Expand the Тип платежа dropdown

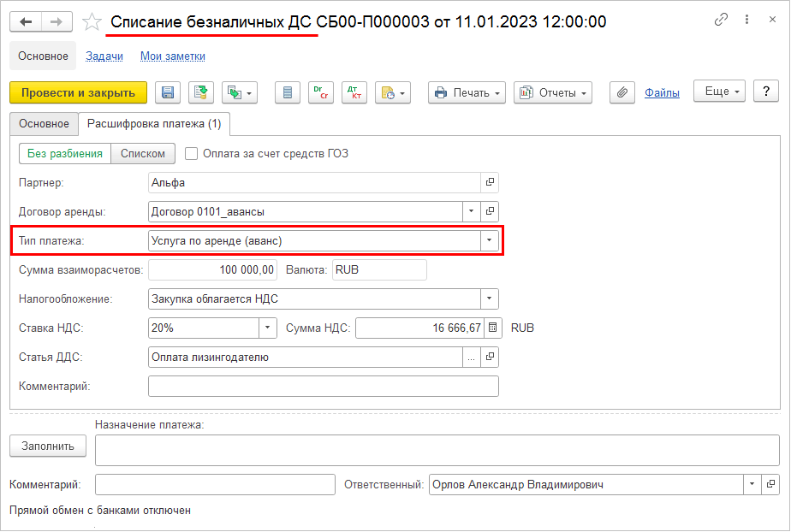coord(489,241)
